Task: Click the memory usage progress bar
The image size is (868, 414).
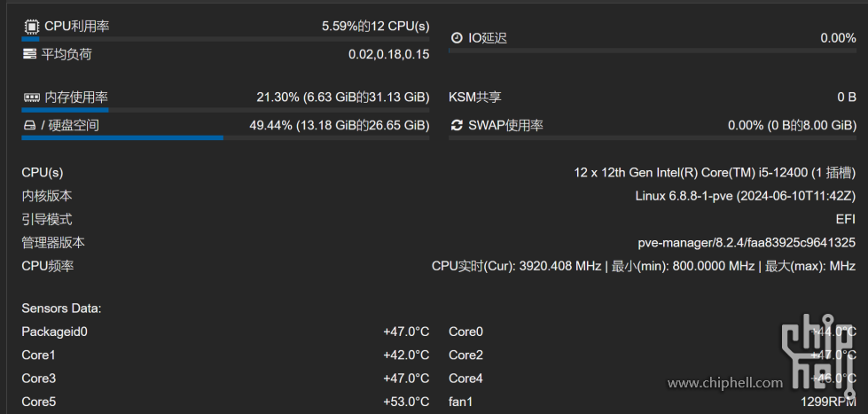Action: click(x=225, y=110)
